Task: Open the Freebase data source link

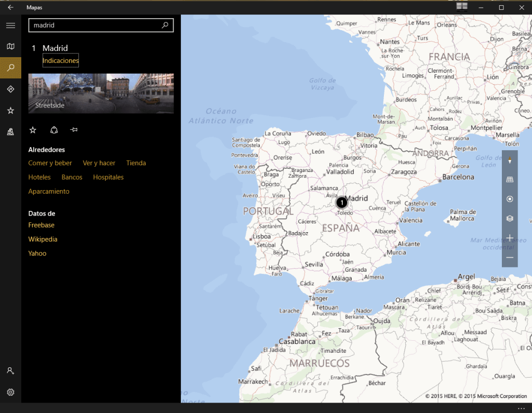Action: pyautogui.click(x=41, y=225)
